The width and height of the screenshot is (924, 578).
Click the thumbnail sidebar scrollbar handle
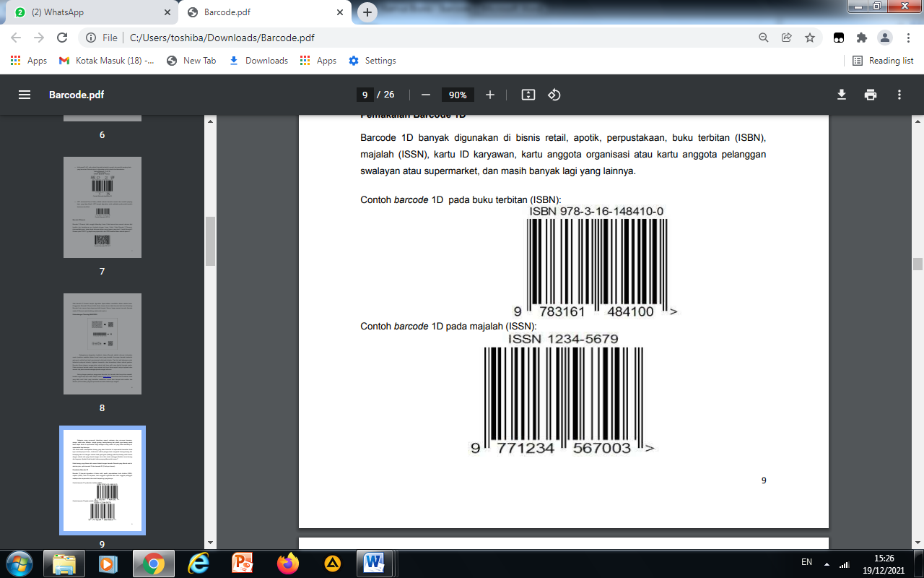(211, 241)
